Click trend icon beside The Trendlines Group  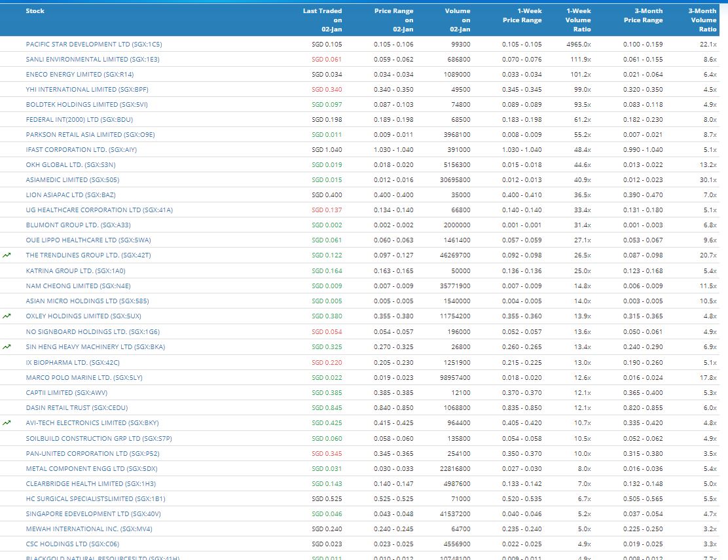click(x=7, y=255)
